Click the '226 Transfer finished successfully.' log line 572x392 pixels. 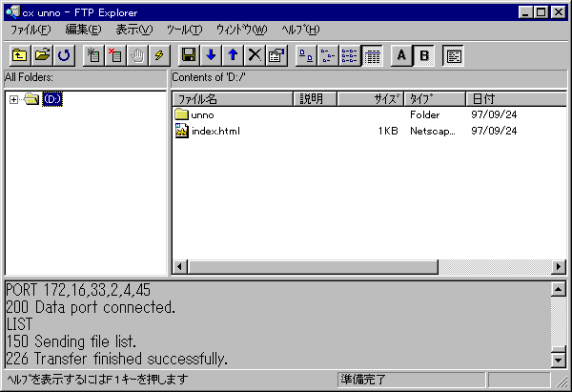point(116,359)
